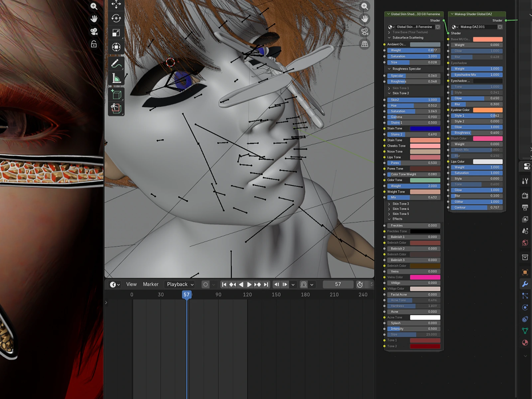The width and height of the screenshot is (532, 399).
Task: Jump to the last frame of animation
Action: (x=266, y=284)
